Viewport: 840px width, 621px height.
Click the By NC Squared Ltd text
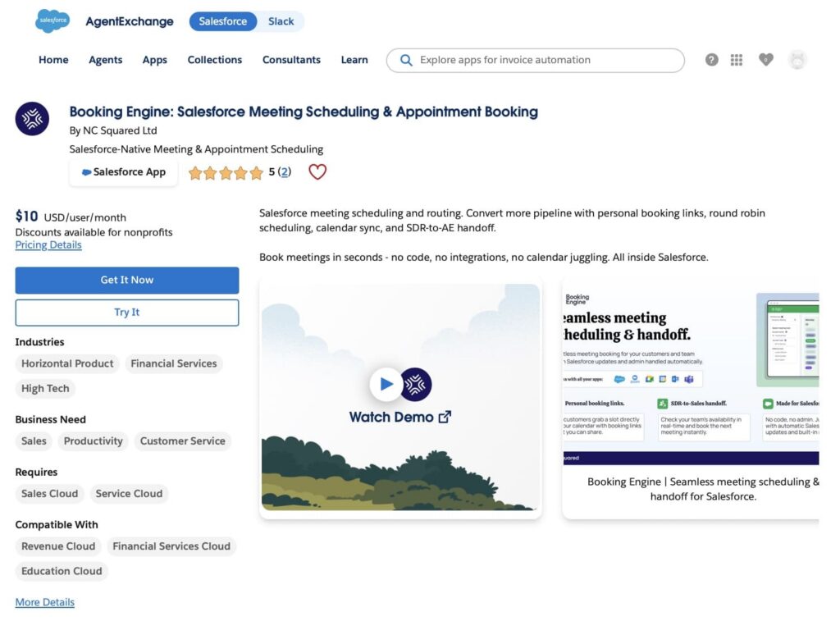[113, 130]
